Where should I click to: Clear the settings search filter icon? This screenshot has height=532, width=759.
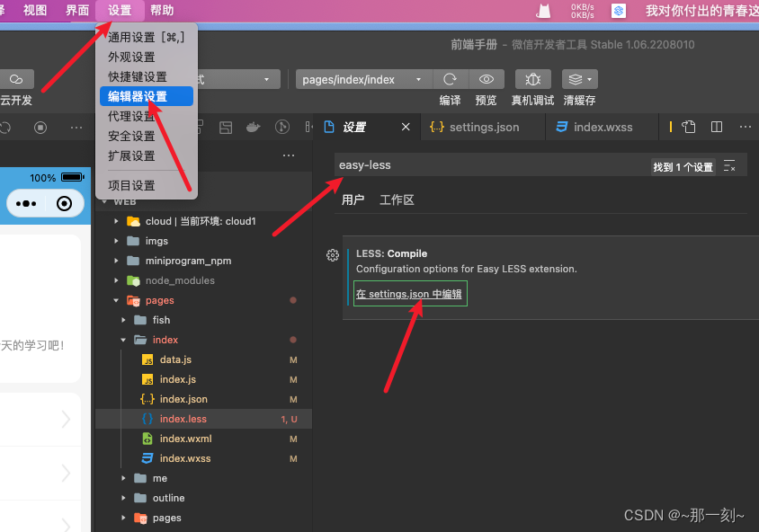point(729,165)
